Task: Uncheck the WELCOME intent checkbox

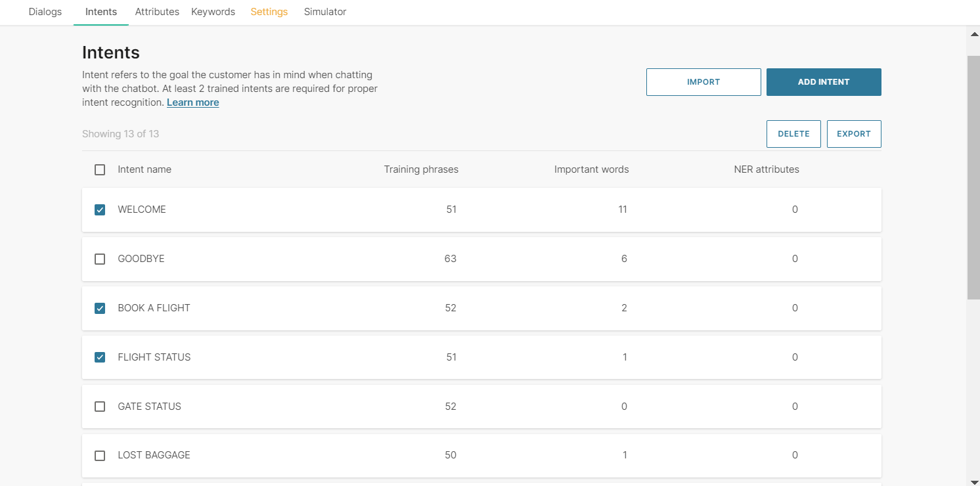Action: click(x=100, y=210)
